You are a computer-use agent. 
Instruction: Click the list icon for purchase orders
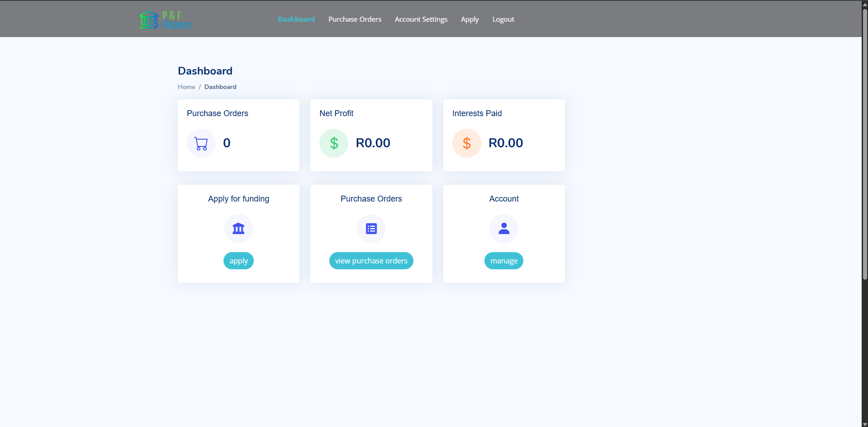(x=371, y=229)
